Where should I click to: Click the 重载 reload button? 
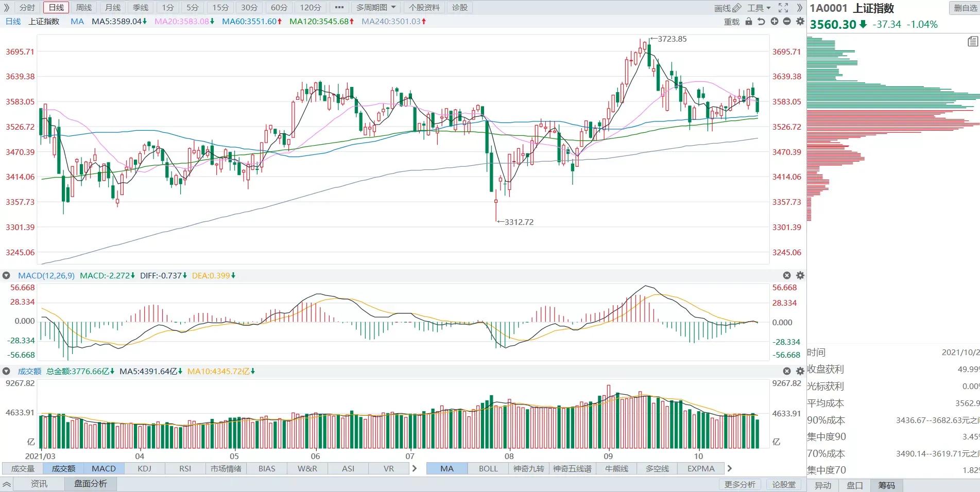click(732, 22)
